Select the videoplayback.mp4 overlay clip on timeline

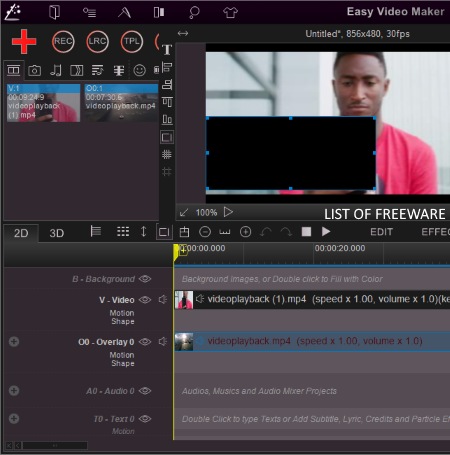pos(312,342)
